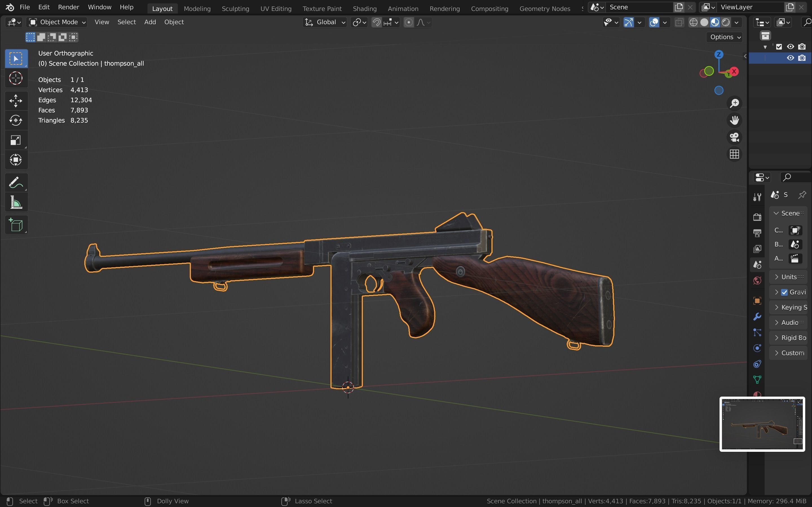Activate the Annotate tool
812x507 pixels.
(x=16, y=183)
